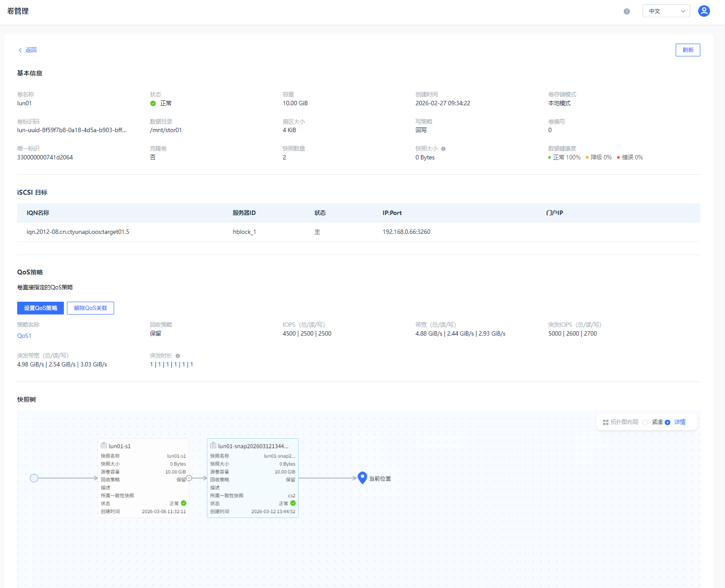The image size is (725, 588).
Task: Select the 紧凑 compact layout radio
Action: (x=645, y=422)
